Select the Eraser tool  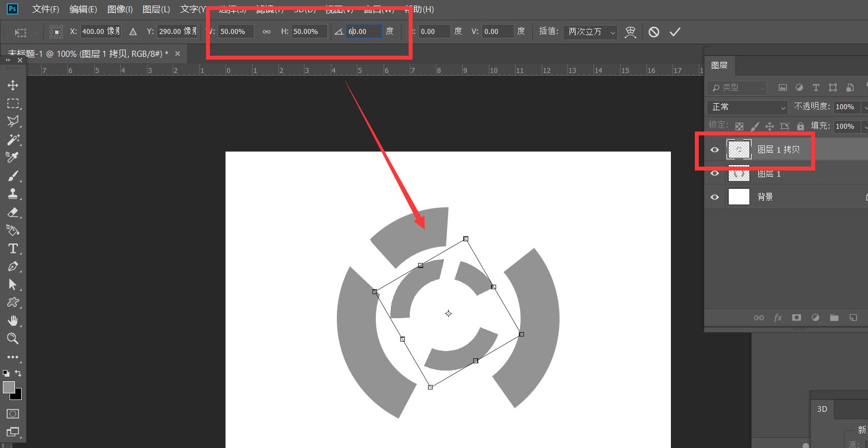[x=13, y=212]
